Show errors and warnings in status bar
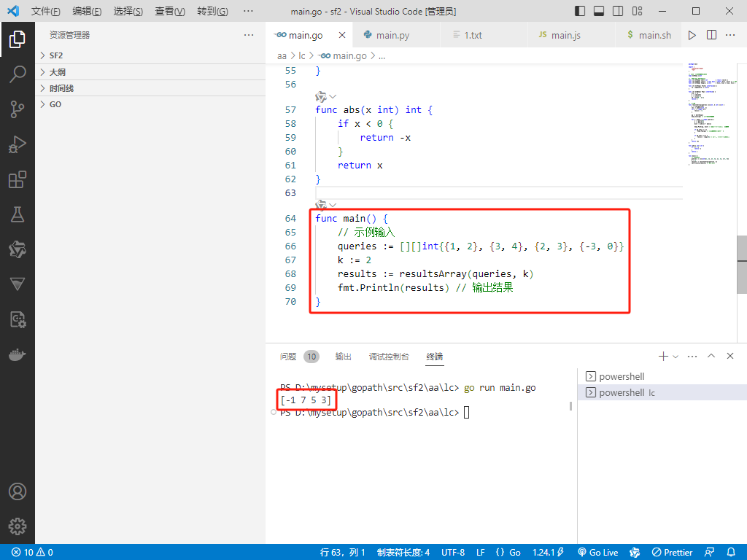 click(x=32, y=553)
